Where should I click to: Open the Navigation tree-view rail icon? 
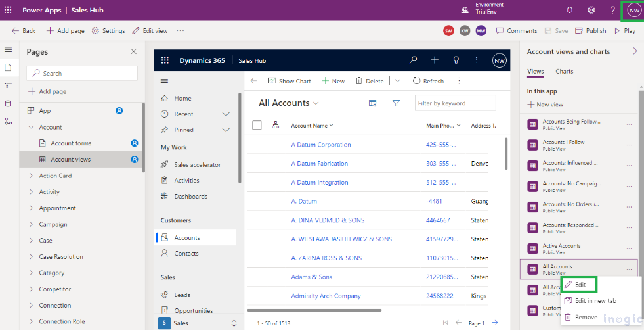click(x=9, y=85)
